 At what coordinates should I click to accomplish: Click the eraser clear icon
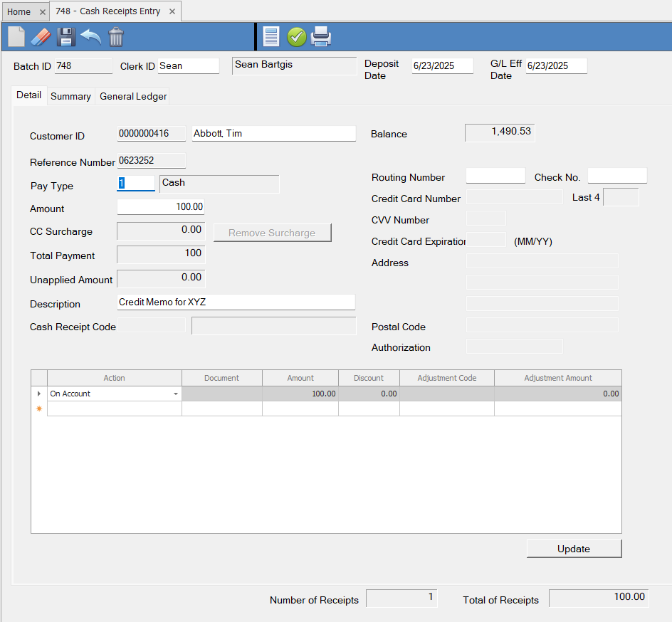pos(41,37)
